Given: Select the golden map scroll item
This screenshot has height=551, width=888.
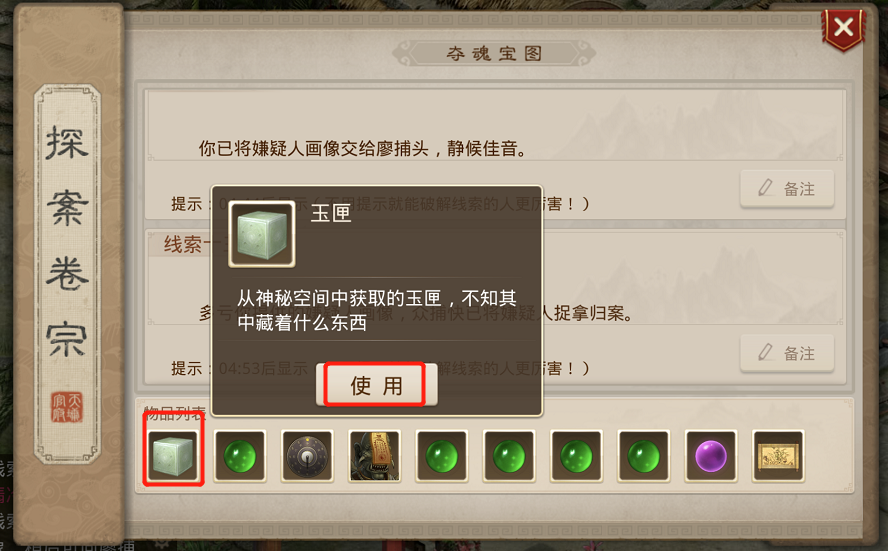Looking at the screenshot, I should pyautogui.click(x=778, y=456).
